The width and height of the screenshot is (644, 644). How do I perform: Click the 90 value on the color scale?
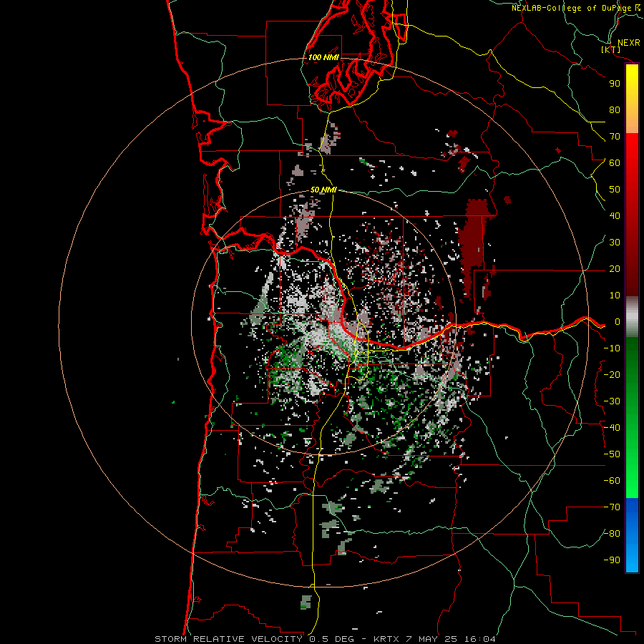click(x=615, y=84)
